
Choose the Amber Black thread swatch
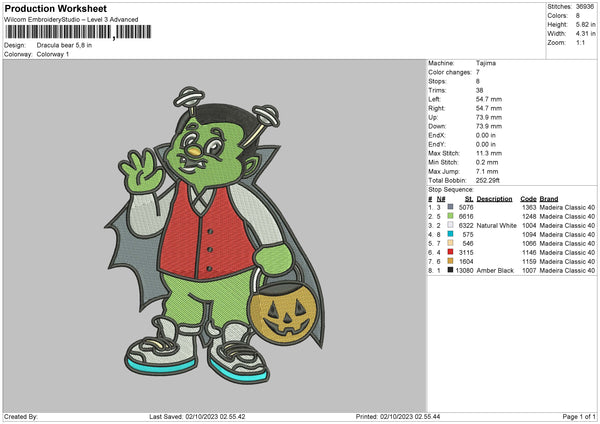[450, 270]
